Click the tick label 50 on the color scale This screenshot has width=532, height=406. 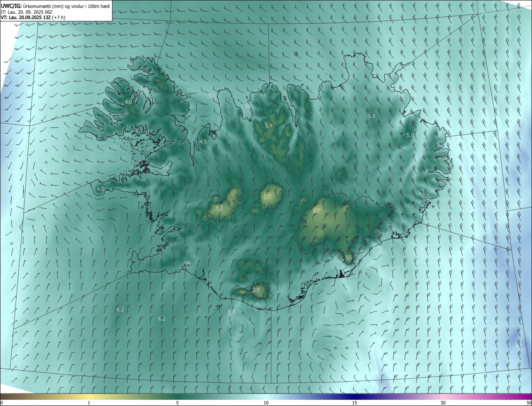[x=529, y=403]
